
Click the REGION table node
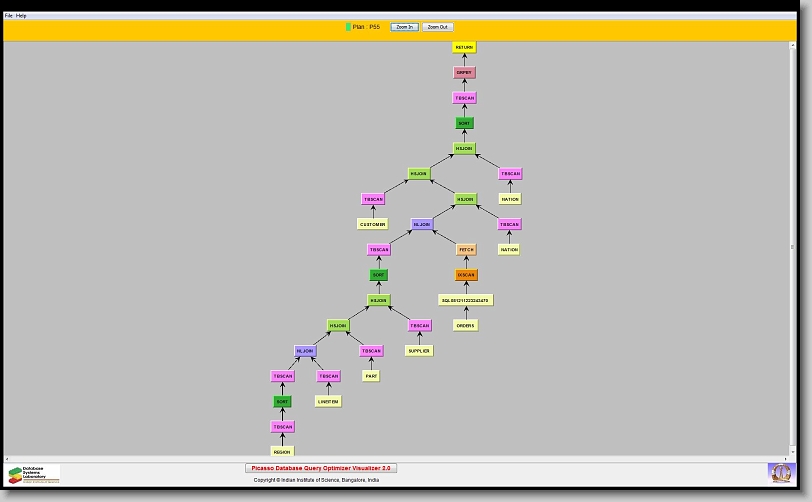[283, 452]
